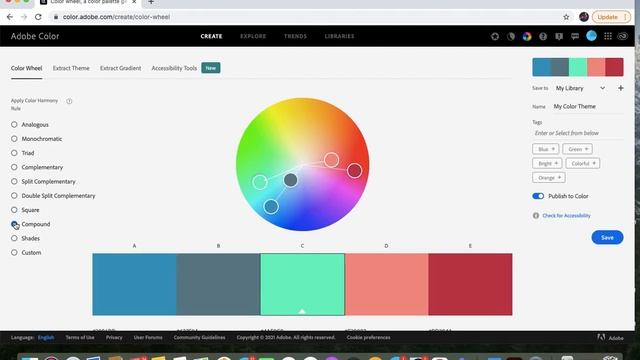The width and height of the screenshot is (640, 360).
Task: Select the Square harmony rule
Action: (14, 210)
